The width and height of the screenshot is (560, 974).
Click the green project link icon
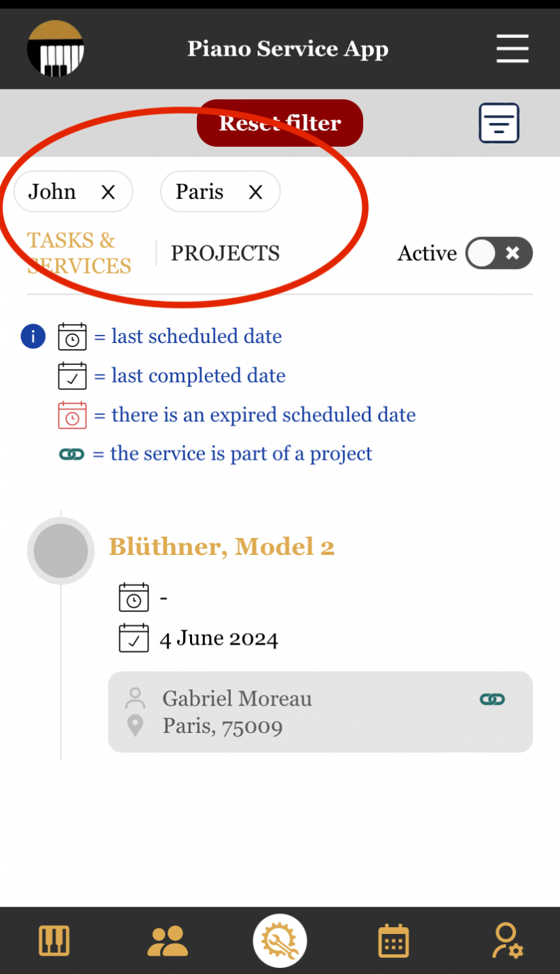pos(492,700)
